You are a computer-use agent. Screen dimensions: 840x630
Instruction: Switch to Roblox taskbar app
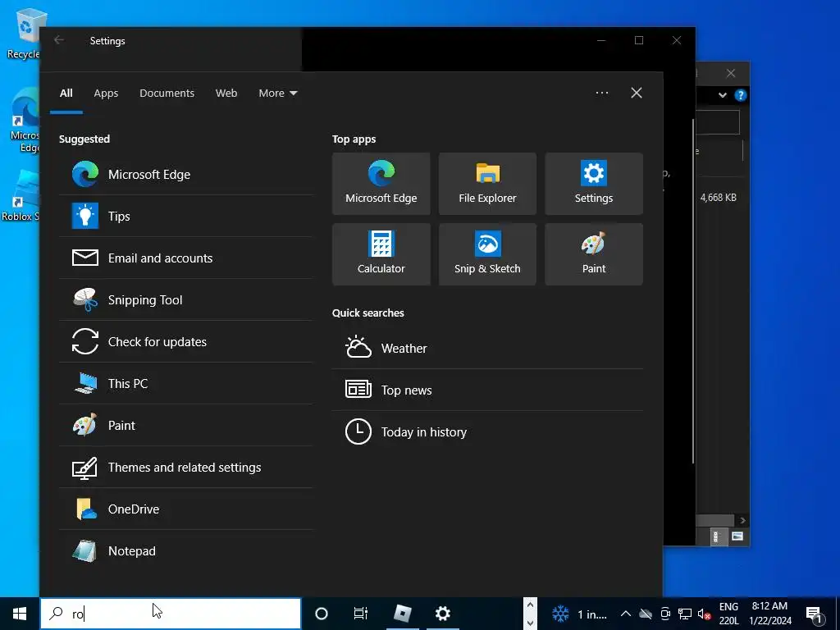(x=402, y=614)
